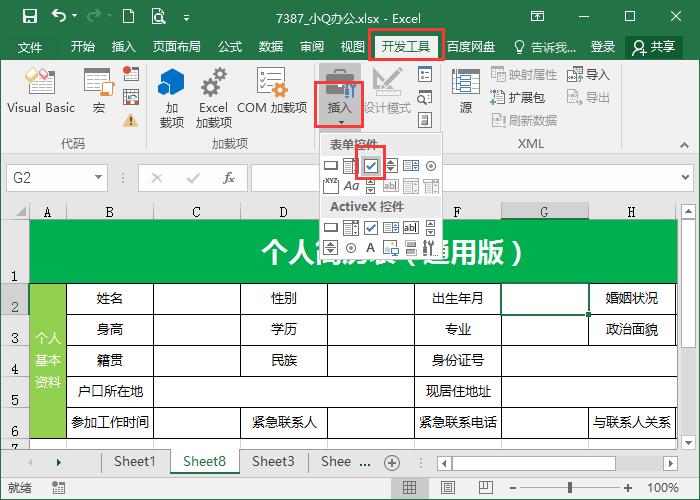Insert form control List Box
The width and height of the screenshot is (700, 500).
[411, 166]
